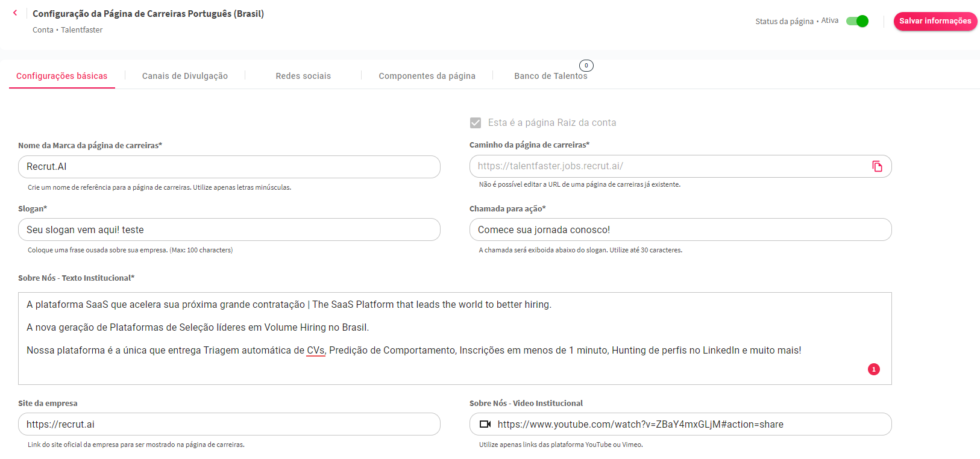Select the Banco de Talentos tab
Viewport: 980px width, 459px height.
(x=550, y=76)
